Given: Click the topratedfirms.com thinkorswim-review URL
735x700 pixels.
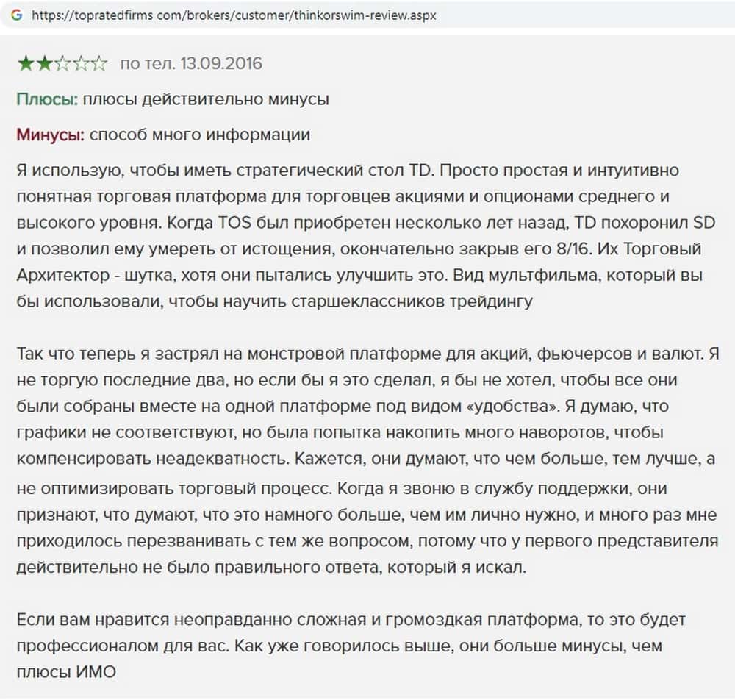Looking at the screenshot, I should pos(234,15).
